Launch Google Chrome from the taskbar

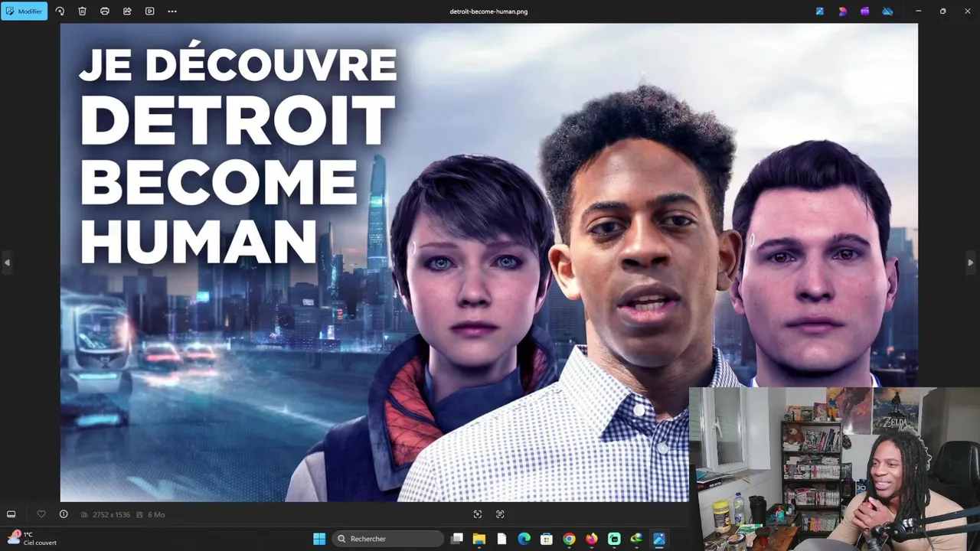coord(569,539)
